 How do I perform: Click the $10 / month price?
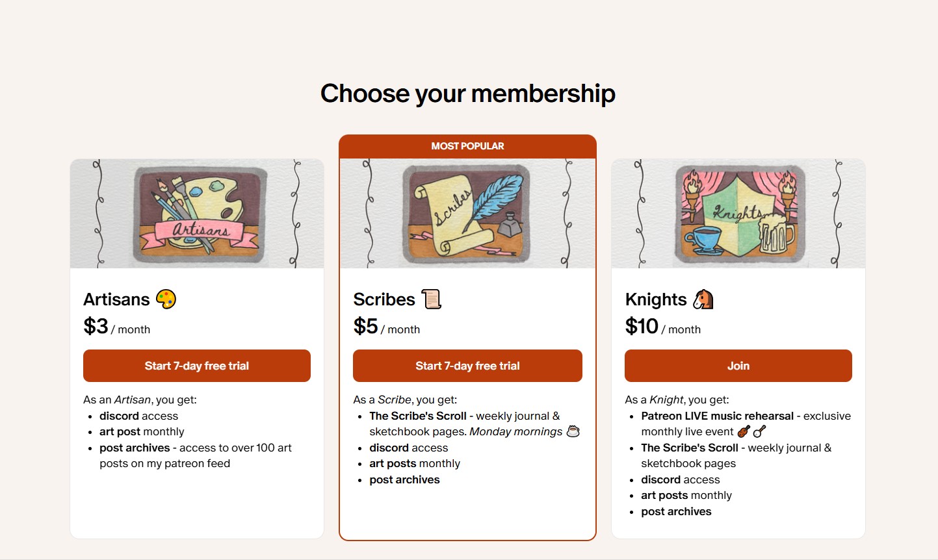663,326
